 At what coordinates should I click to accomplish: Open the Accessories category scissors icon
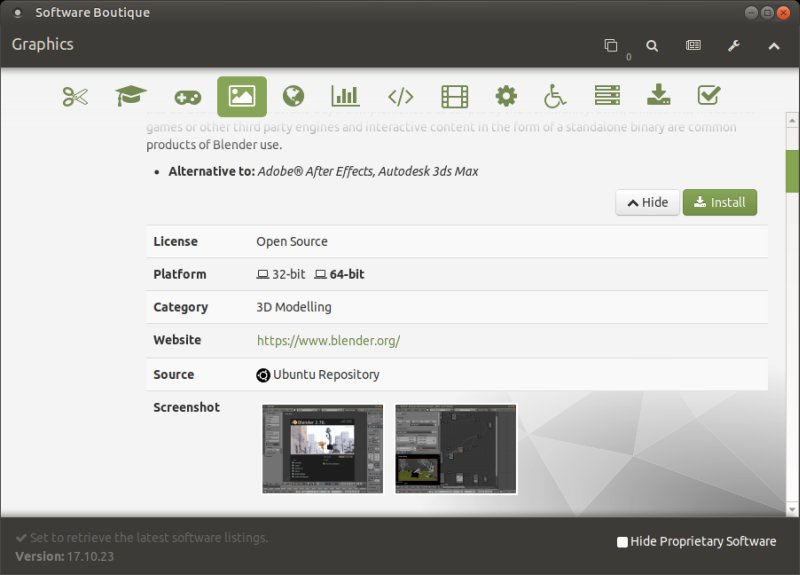(x=75, y=96)
